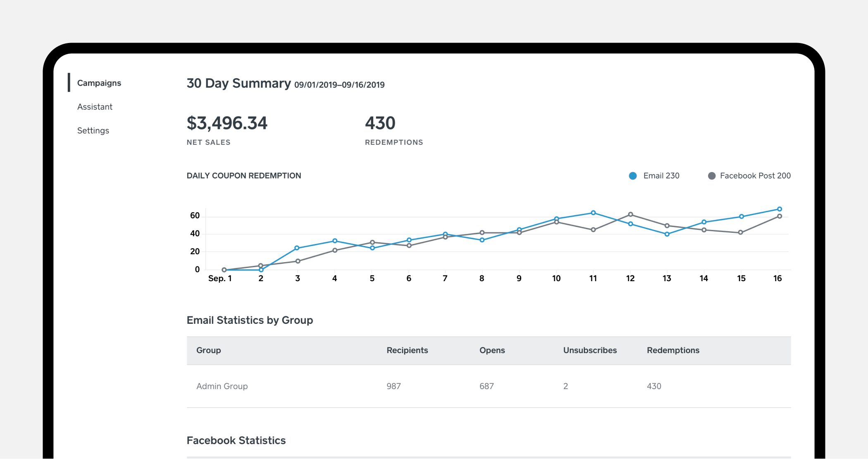The image size is (868, 459).
Task: Click the blue Email legend dot
Action: pyautogui.click(x=632, y=176)
